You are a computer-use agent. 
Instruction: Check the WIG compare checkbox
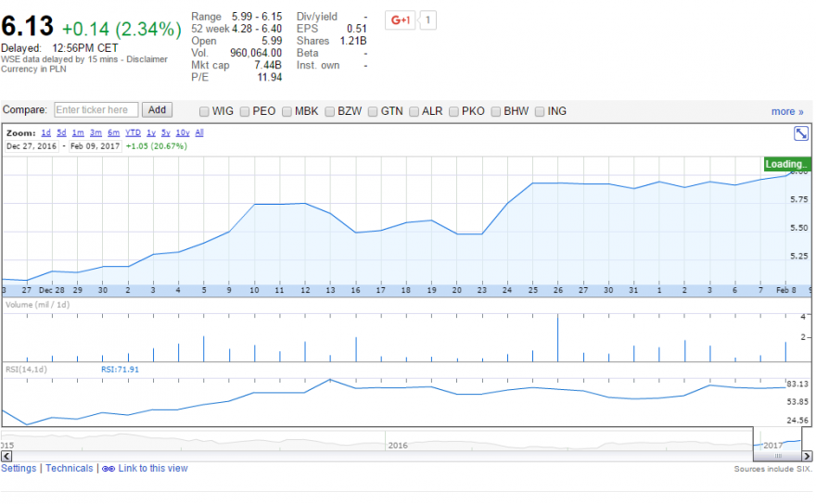pos(204,112)
